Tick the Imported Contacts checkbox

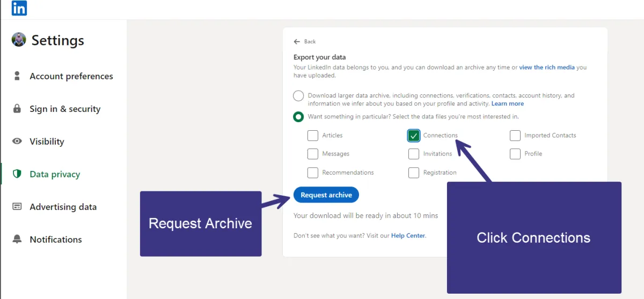515,136
